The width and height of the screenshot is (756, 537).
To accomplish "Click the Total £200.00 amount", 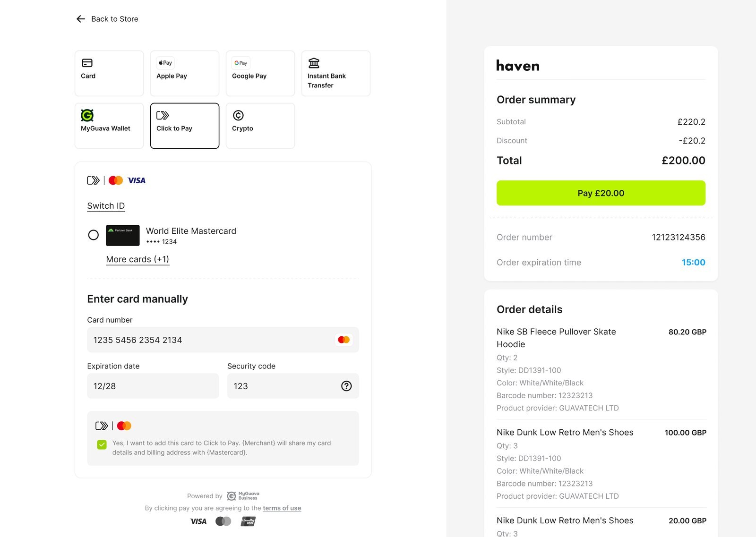I will pyautogui.click(x=683, y=161).
